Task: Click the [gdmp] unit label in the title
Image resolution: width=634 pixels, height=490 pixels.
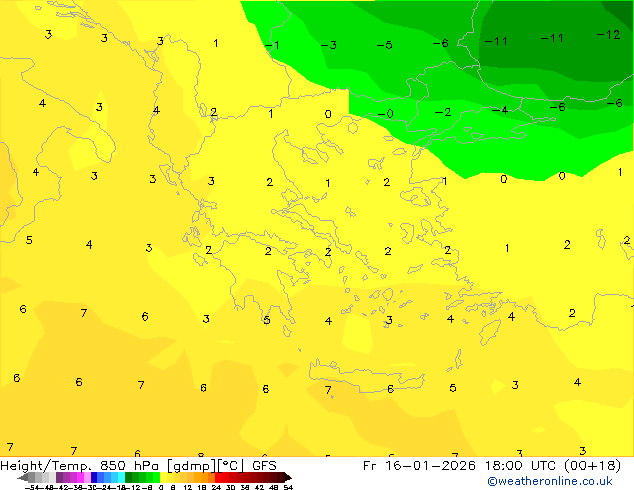Action: [191, 466]
